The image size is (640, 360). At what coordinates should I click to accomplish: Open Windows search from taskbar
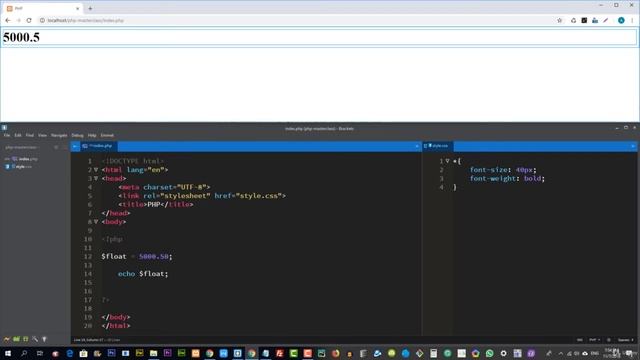pyautogui.click(x=24, y=353)
